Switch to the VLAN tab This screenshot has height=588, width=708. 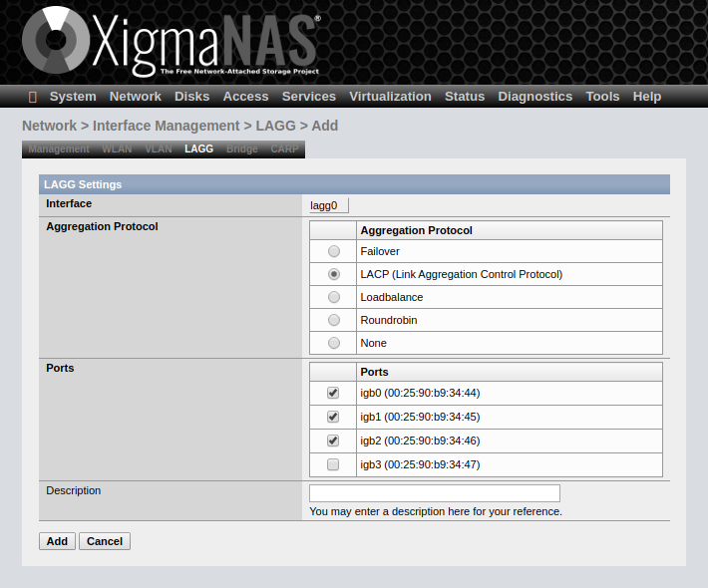(x=158, y=148)
